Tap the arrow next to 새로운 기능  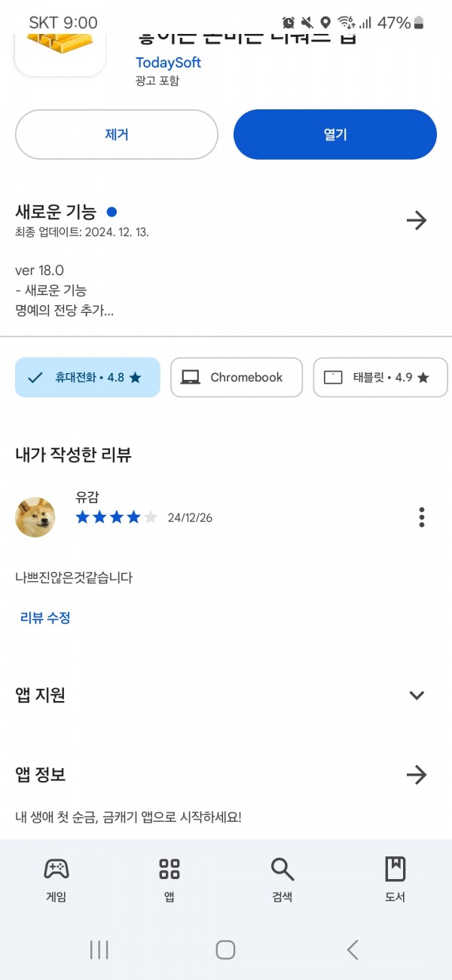417,220
